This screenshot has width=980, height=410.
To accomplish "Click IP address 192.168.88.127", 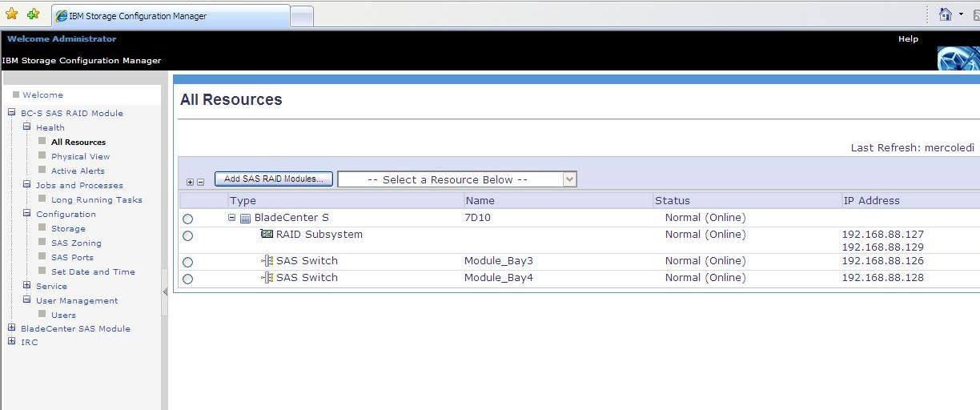I will click(x=883, y=235).
